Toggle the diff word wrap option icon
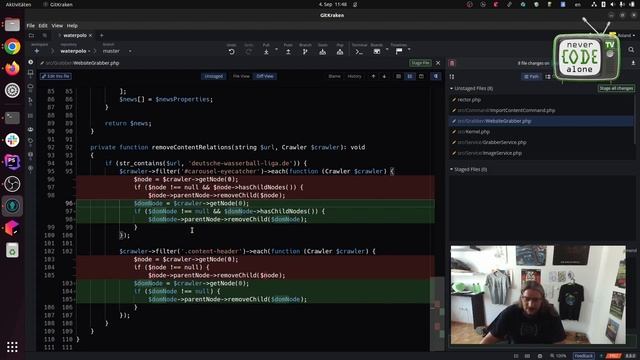640x360 pixels. click(436, 76)
